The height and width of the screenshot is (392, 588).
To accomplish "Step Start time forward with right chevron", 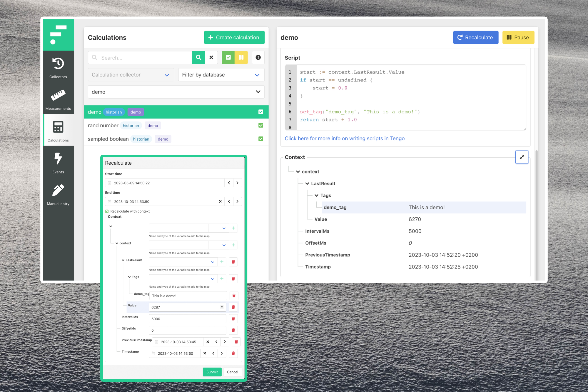I will (x=238, y=183).
